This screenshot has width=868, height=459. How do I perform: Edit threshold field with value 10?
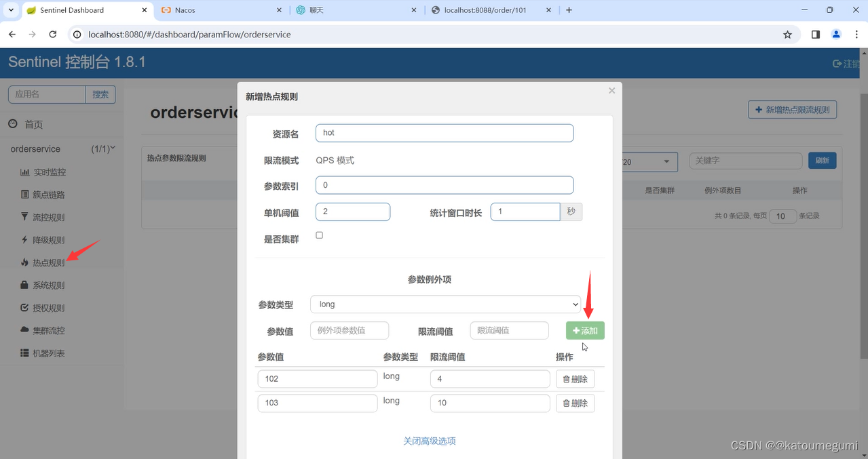(x=490, y=403)
